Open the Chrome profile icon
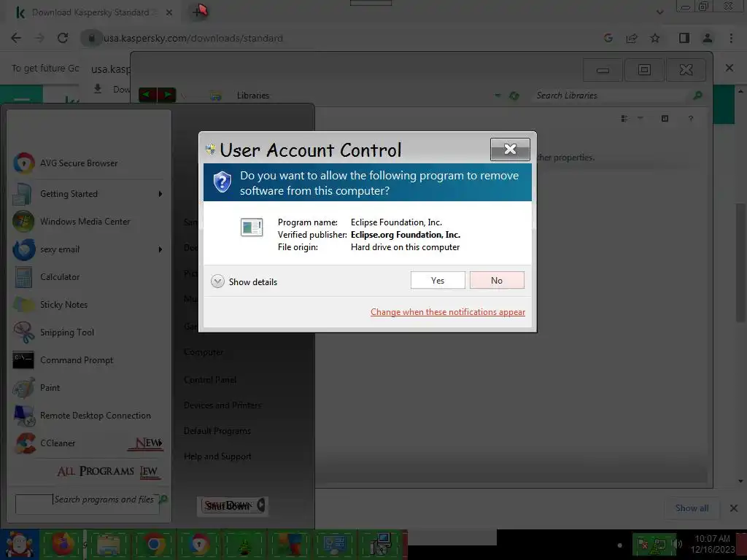This screenshot has height=560, width=747. (708, 38)
